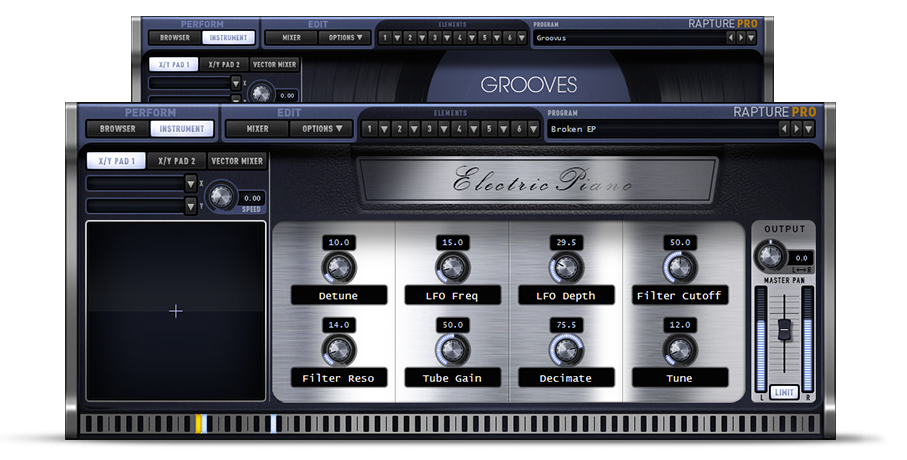The height and width of the screenshot is (460, 907).
Task: Open the X axis assignment dropdown
Action: pos(190,184)
